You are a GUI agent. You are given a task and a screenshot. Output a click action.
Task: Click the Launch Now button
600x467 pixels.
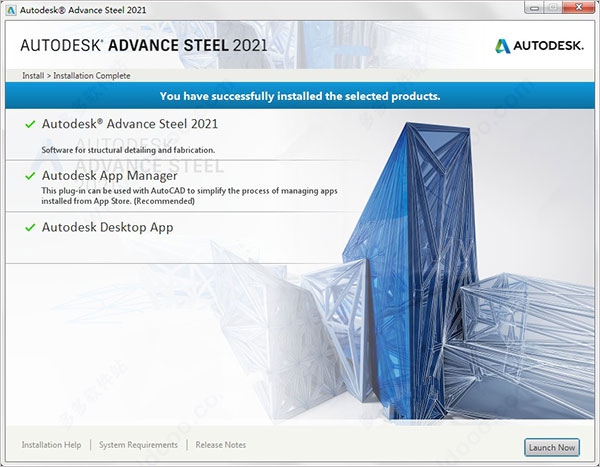tap(552, 447)
